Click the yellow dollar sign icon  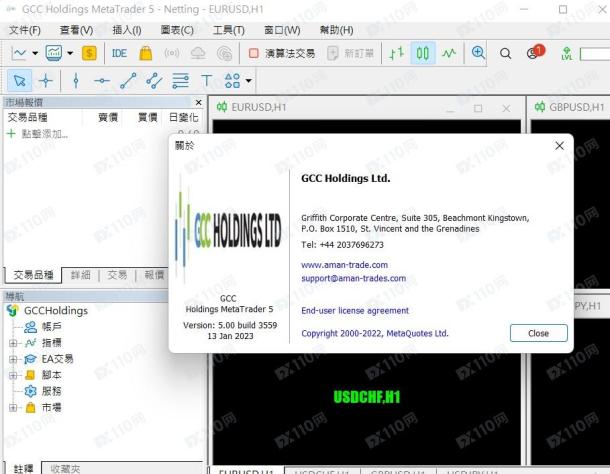click(89, 53)
